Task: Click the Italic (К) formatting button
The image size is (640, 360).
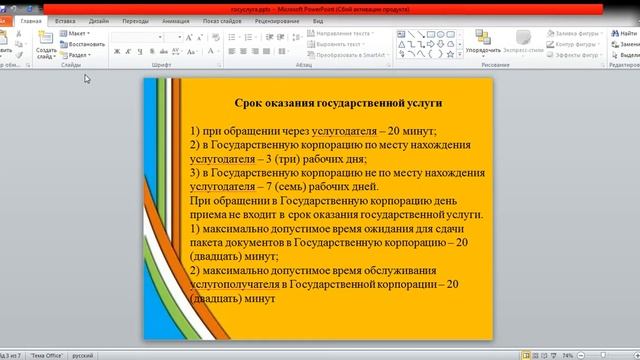Action: pos(128,51)
